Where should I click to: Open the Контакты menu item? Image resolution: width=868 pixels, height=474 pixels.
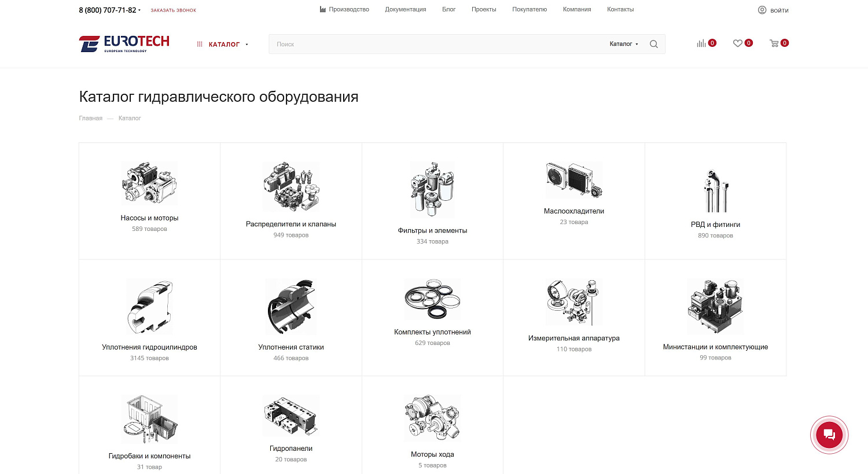click(620, 9)
